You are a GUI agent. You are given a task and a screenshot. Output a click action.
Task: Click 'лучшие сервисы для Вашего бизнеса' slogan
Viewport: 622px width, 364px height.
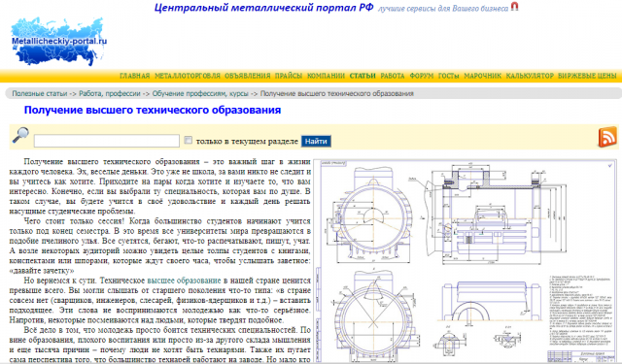[x=443, y=9]
